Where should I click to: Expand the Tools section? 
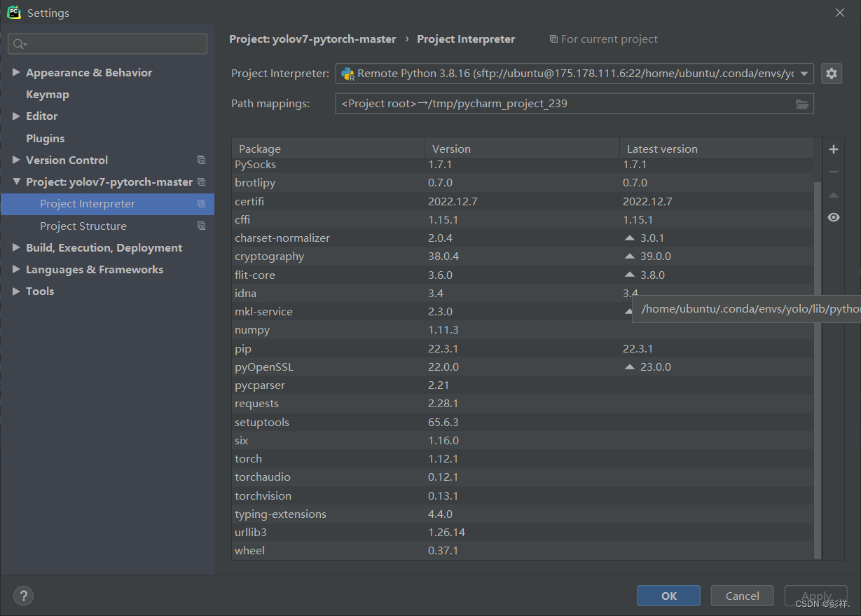tap(16, 291)
